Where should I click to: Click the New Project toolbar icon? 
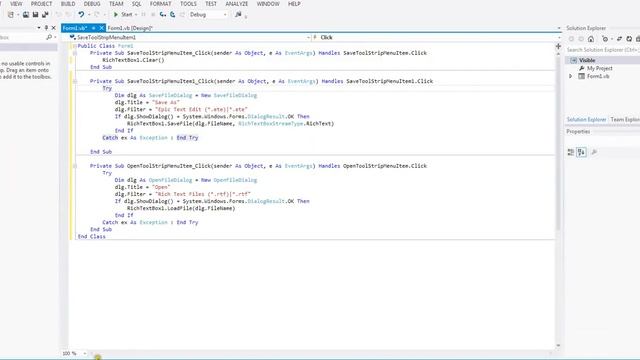tap(11, 15)
